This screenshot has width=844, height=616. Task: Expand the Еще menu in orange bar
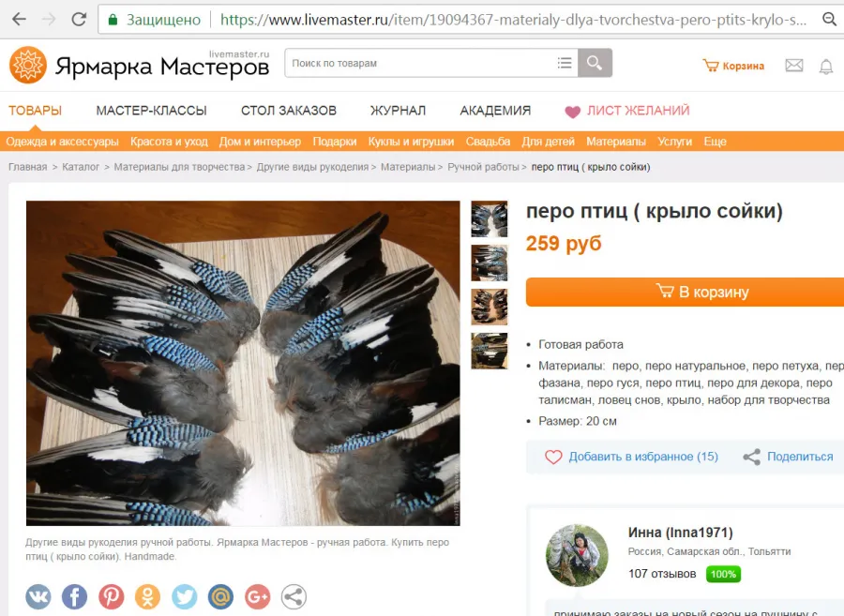pos(715,142)
